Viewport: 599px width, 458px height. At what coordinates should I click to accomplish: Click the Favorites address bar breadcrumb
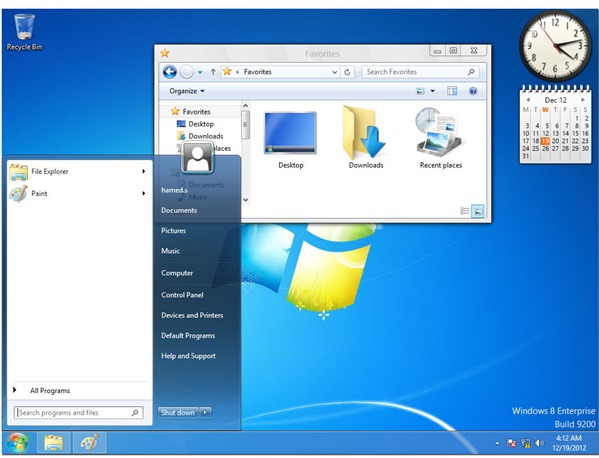[x=257, y=72]
